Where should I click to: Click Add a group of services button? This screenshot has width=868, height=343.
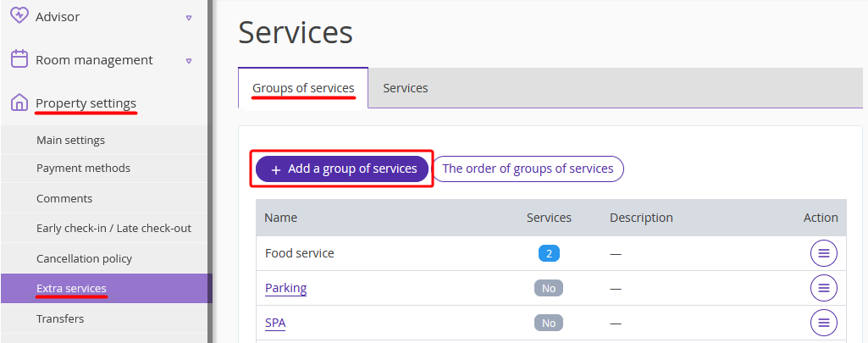click(342, 169)
